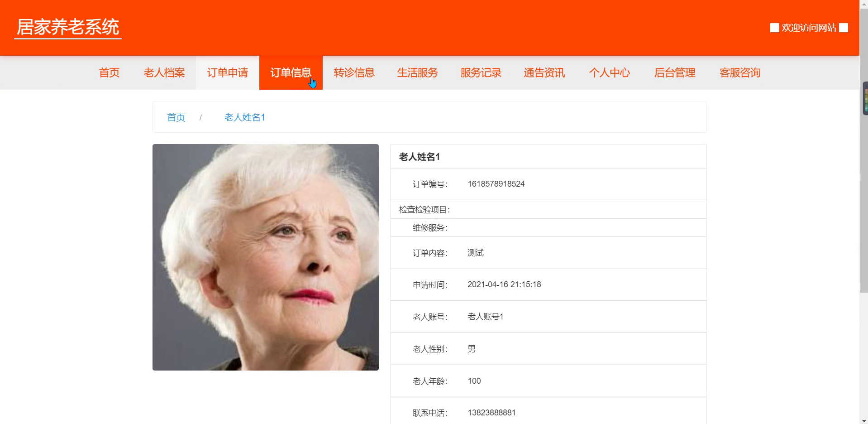This screenshot has height=424, width=868.
Task: Switch to 生活服务 section
Action: click(418, 72)
